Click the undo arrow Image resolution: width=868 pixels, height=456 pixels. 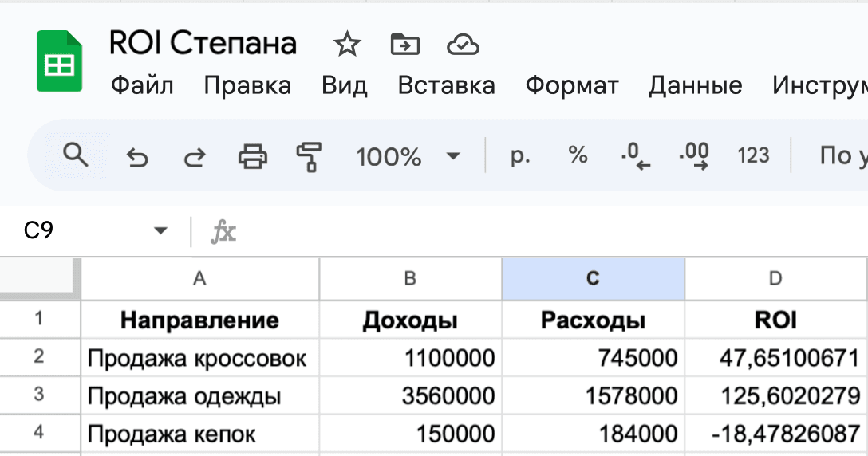[x=137, y=157]
